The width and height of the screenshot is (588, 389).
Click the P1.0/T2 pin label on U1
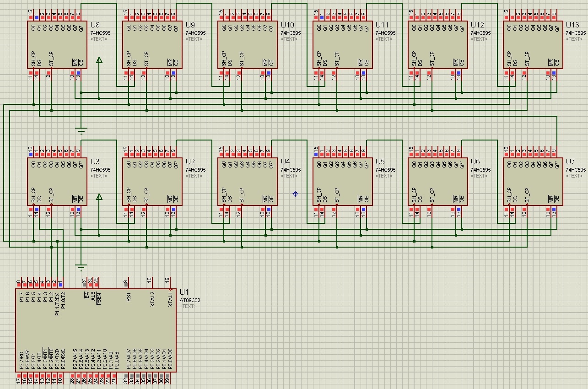(x=63, y=300)
